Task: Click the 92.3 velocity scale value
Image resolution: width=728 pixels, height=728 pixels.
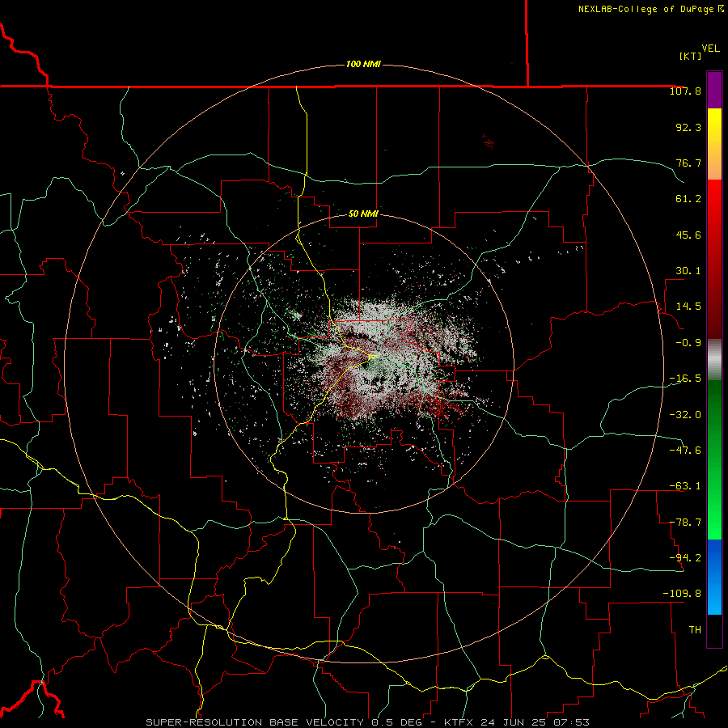Action: click(x=688, y=127)
